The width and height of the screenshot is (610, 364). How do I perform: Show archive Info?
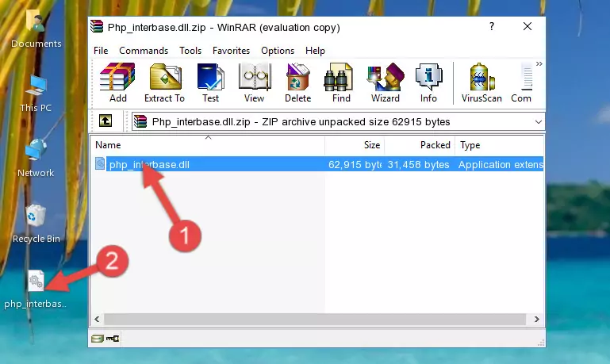click(428, 82)
